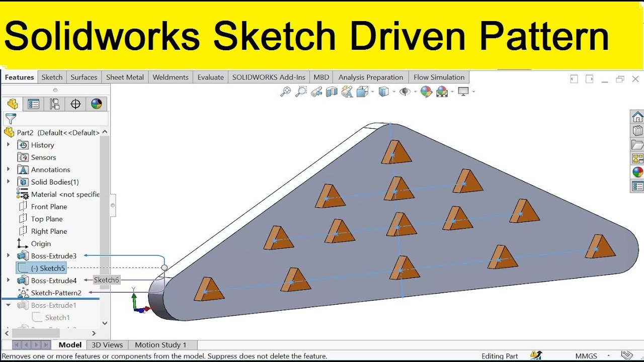Switch to ConfigurationManager tab icon
Image resolution: width=644 pixels, height=362 pixels.
tap(54, 104)
